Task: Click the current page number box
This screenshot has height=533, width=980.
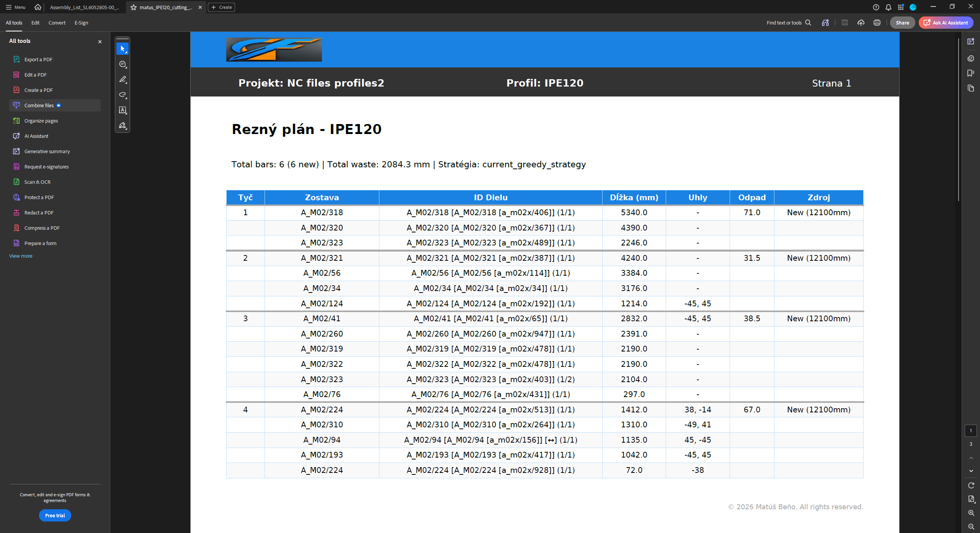Action: (x=970, y=431)
